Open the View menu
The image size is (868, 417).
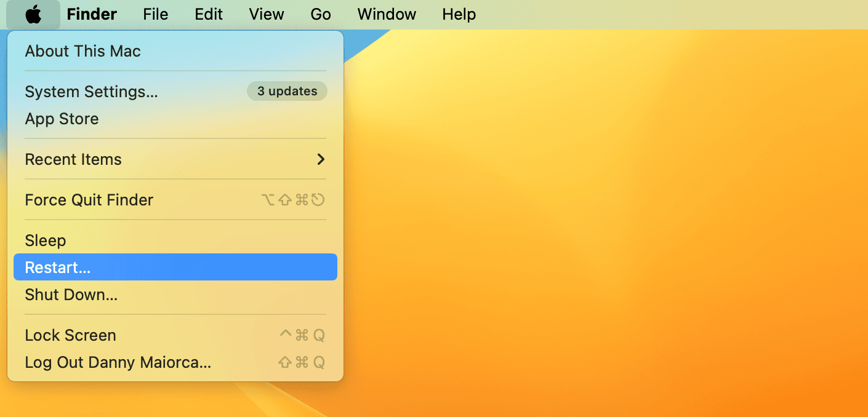(267, 15)
